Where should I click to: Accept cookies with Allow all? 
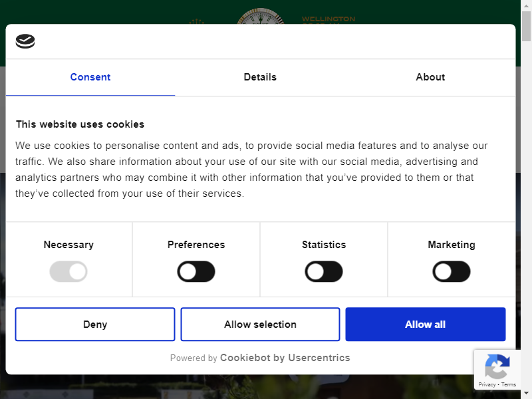[425, 325]
